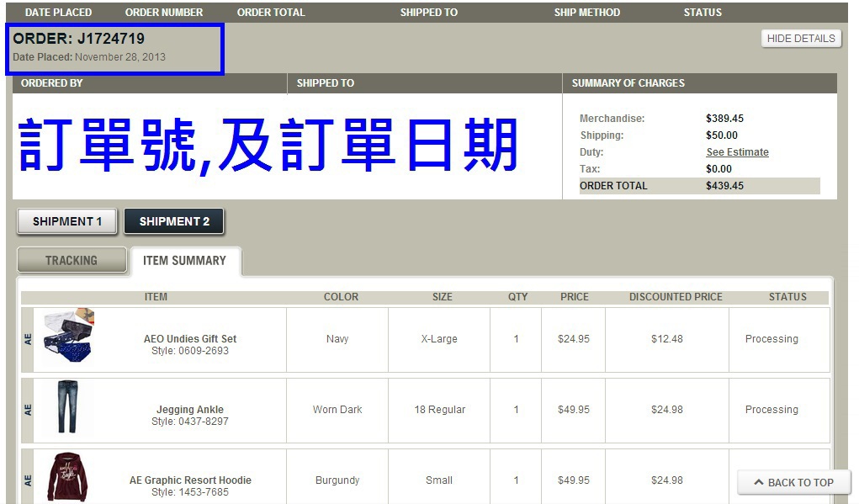Open the AEO Undies Gift Set item name
The height and width of the screenshot is (504, 859).
190,338
